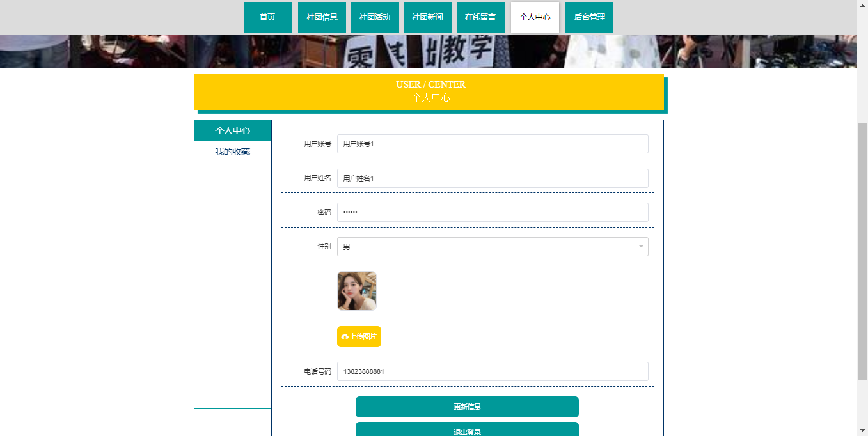This screenshot has height=436, width=868.
Task: Click into the 密码 field
Action: click(493, 212)
